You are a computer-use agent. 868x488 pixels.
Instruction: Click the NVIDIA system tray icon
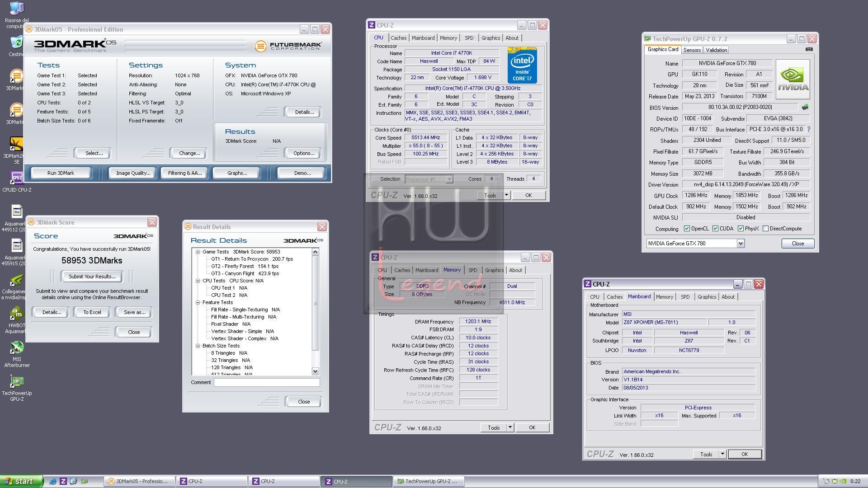point(843,481)
